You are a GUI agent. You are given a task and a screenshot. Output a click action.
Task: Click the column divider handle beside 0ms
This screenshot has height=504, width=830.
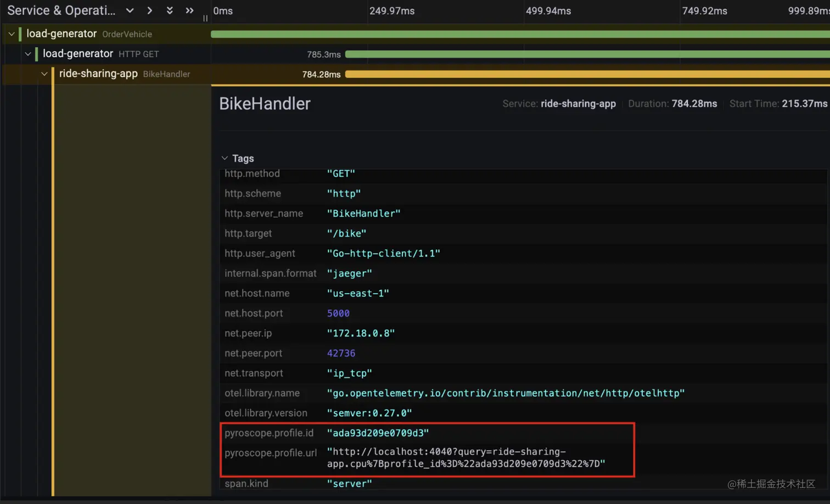click(x=205, y=18)
